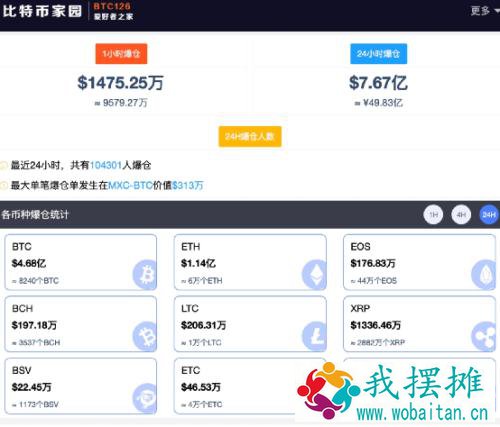Viewport: 500px width, 427px height.
Task: Click the 104301 liquidated count link
Action: click(x=106, y=165)
